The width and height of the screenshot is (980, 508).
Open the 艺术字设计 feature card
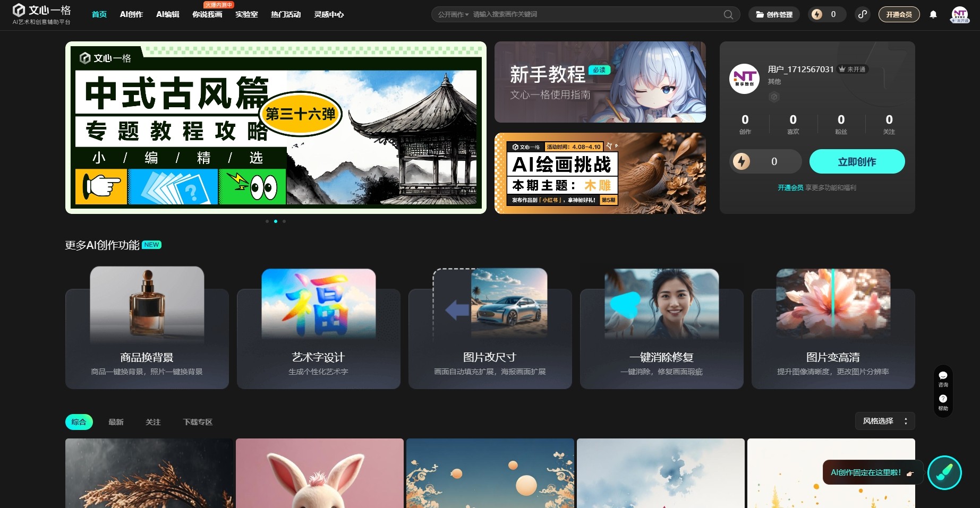319,328
